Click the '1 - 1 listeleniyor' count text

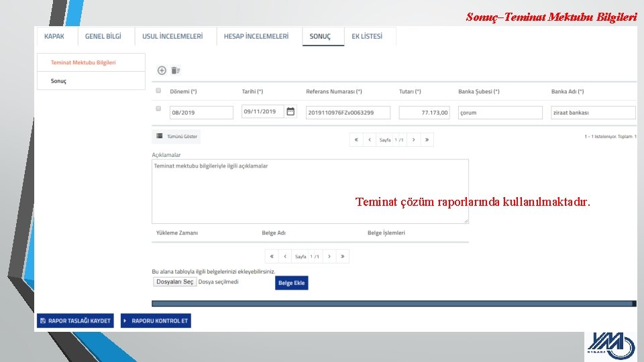click(610, 137)
